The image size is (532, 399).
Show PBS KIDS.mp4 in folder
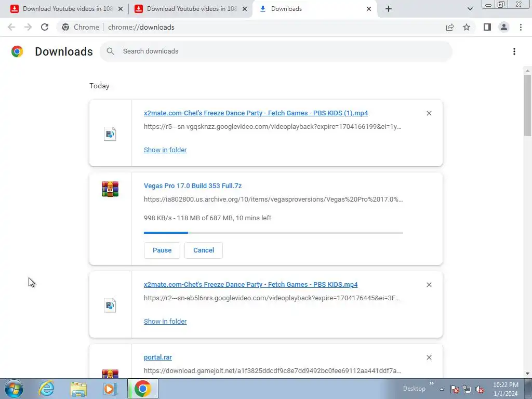165,321
